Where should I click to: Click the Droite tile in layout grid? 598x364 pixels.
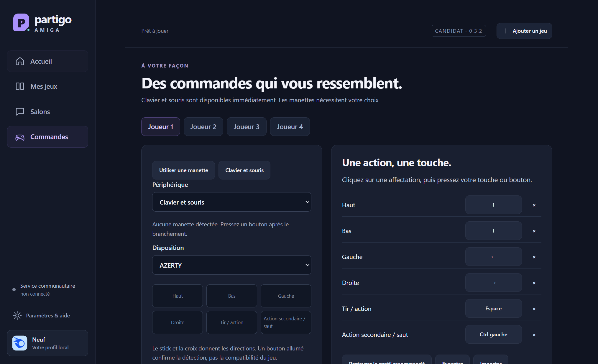pyautogui.click(x=178, y=322)
